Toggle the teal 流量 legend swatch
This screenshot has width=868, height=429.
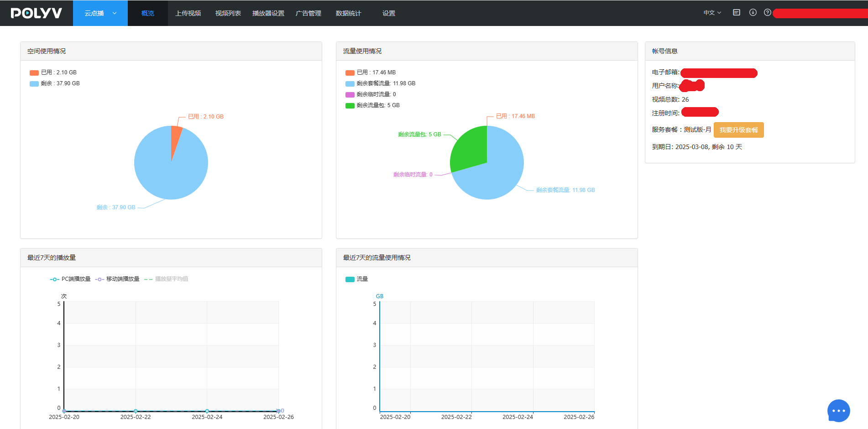pyautogui.click(x=350, y=279)
